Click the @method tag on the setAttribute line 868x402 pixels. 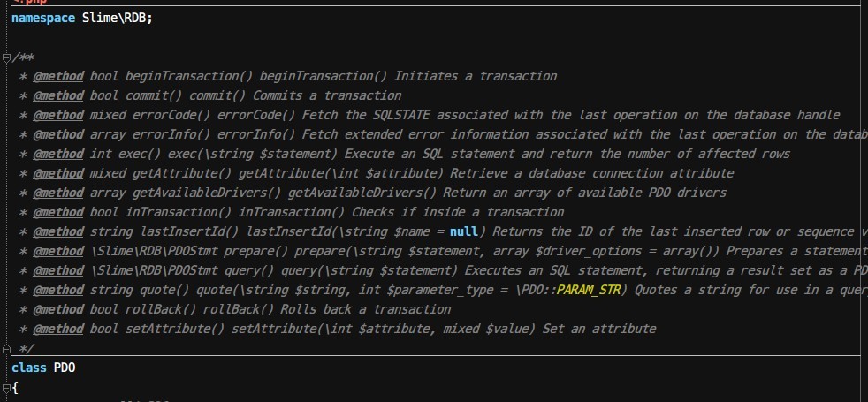point(58,329)
